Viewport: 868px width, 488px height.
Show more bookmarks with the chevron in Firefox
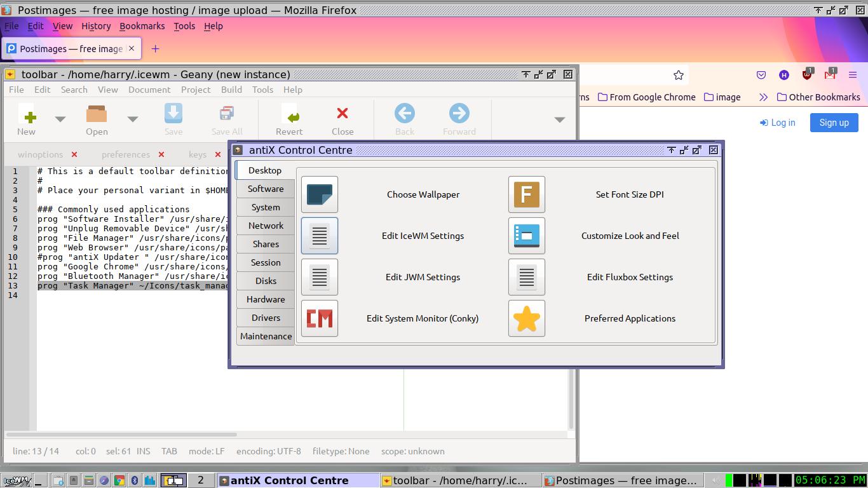click(763, 97)
